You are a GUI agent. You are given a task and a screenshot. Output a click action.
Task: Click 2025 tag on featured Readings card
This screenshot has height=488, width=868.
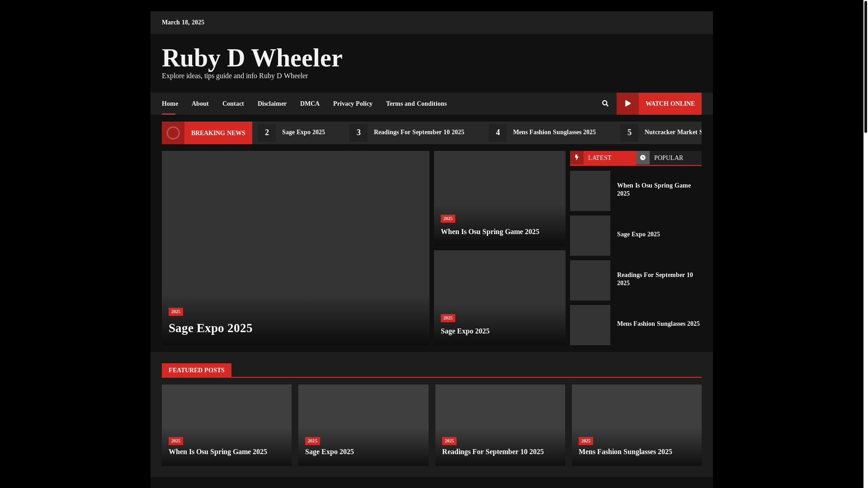449,441
